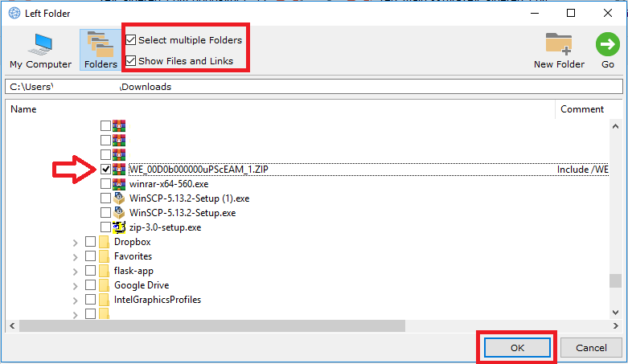Sort by the Name column header
628x364 pixels.
(24, 109)
